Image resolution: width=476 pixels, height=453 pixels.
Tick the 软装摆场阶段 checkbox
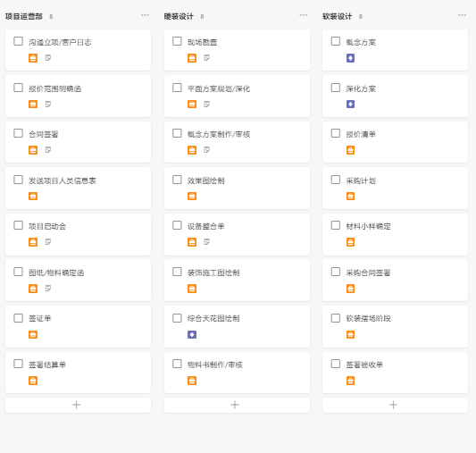click(x=336, y=318)
